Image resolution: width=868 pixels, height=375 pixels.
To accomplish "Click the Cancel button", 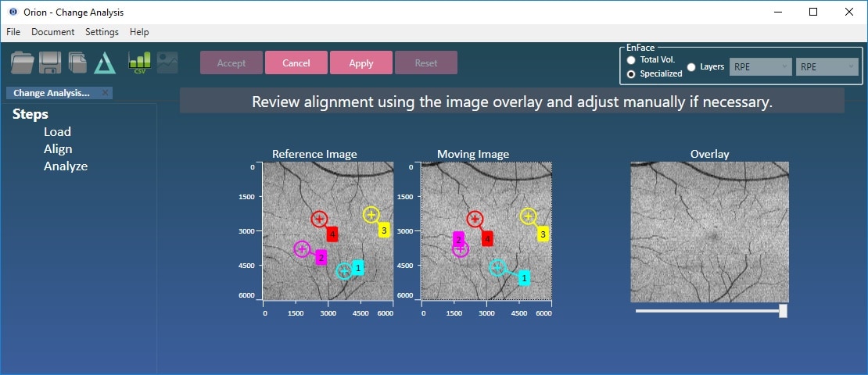I will pyautogui.click(x=296, y=63).
